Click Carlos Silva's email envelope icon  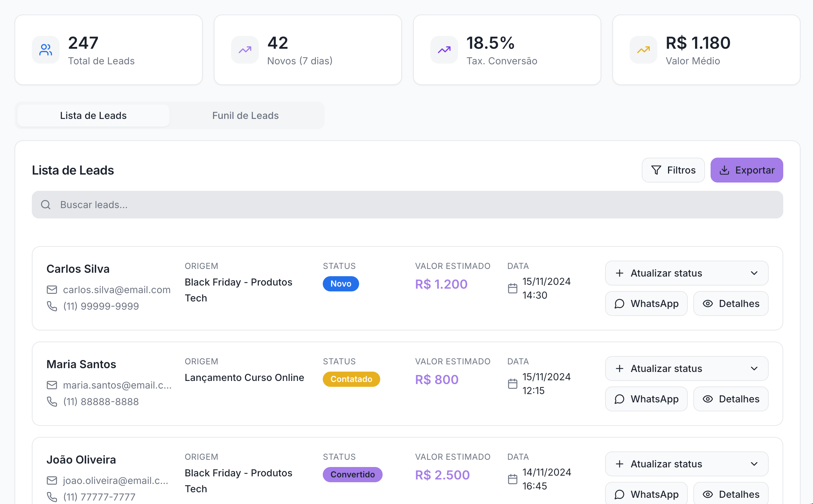[52, 290]
